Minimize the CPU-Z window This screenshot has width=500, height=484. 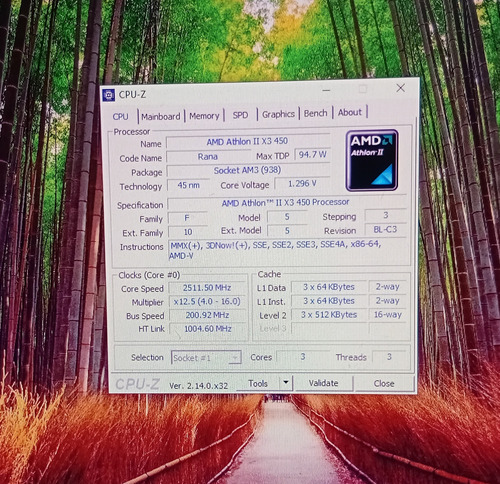[x=327, y=90]
